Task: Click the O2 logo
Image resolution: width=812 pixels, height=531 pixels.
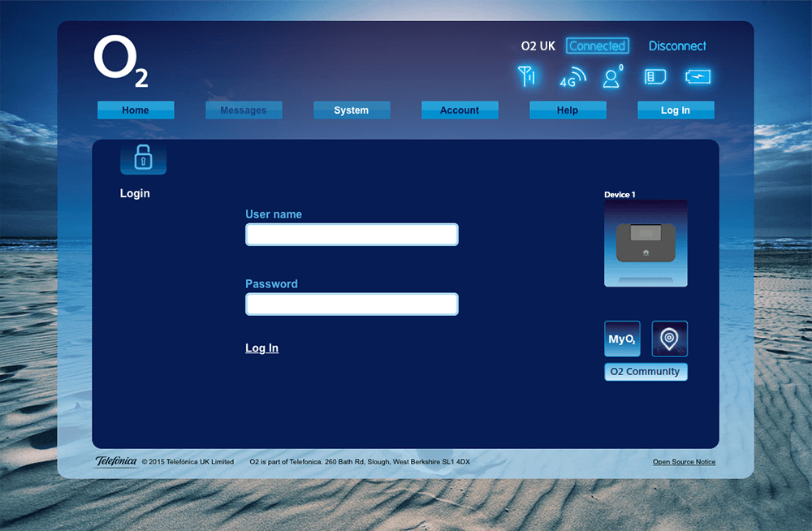Action: coord(120,63)
